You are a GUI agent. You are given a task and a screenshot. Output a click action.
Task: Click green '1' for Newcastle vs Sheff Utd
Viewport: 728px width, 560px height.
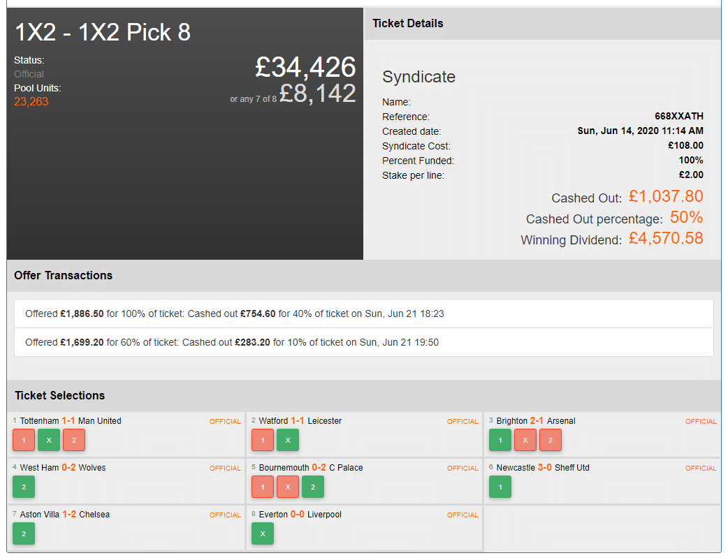pyautogui.click(x=500, y=487)
